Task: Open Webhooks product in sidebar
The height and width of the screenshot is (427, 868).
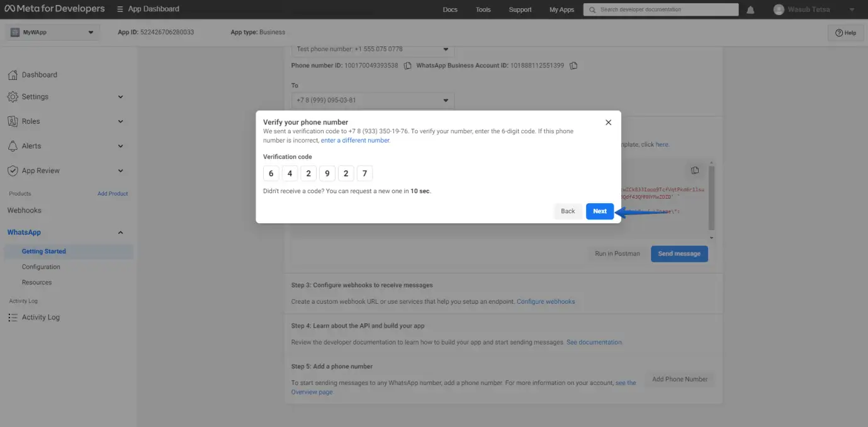Action: pyautogui.click(x=25, y=210)
